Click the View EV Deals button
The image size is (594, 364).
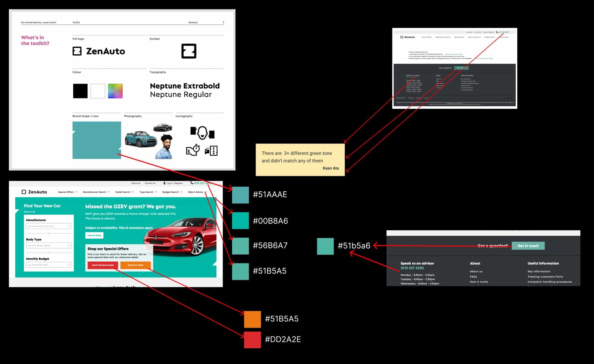94,235
